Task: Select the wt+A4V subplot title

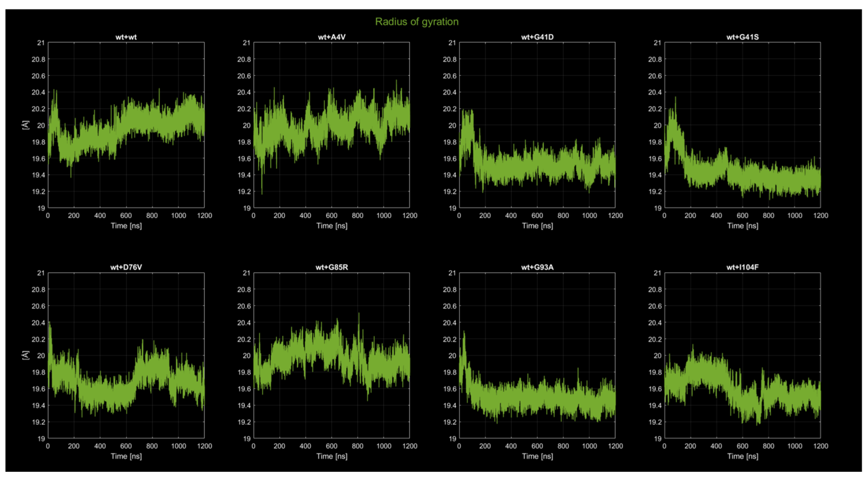Action: coord(332,37)
